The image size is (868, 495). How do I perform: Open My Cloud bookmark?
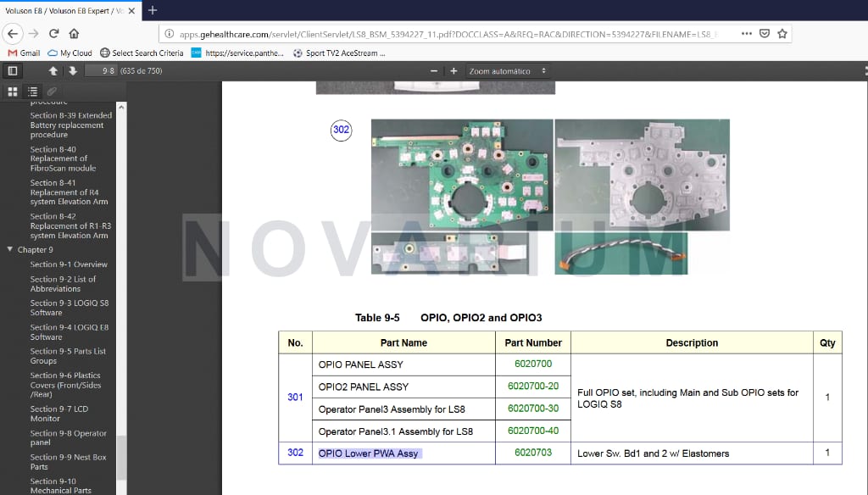[x=70, y=53]
